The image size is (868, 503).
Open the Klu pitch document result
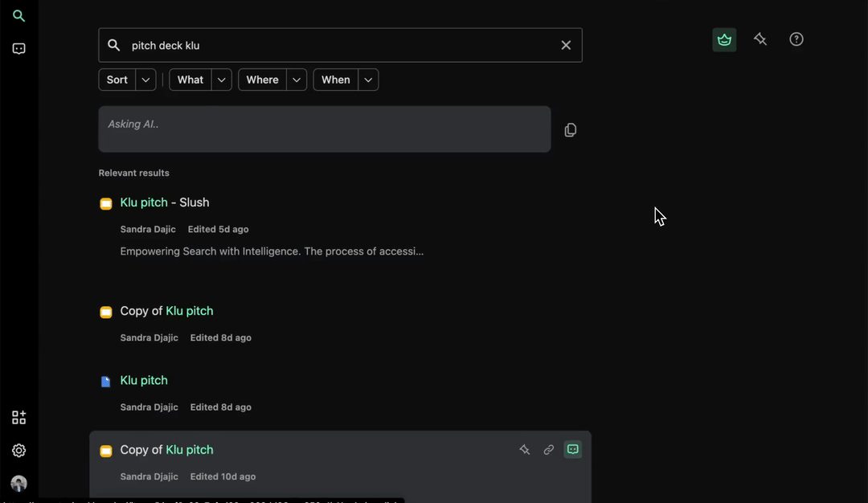[144, 380]
